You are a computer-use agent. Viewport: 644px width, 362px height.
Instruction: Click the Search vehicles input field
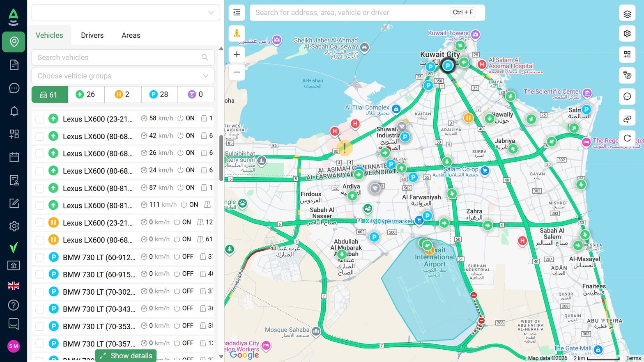[x=118, y=57]
